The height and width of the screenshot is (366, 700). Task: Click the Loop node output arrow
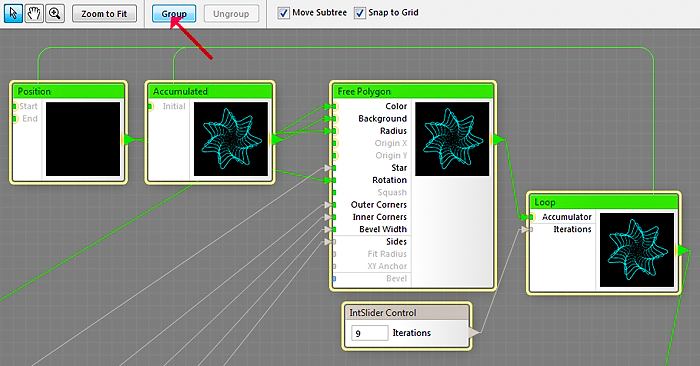click(x=683, y=250)
